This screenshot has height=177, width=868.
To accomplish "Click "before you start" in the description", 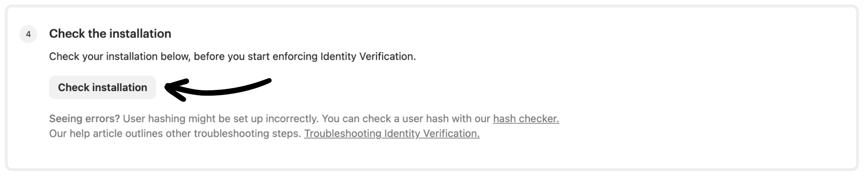I will click(x=219, y=57).
